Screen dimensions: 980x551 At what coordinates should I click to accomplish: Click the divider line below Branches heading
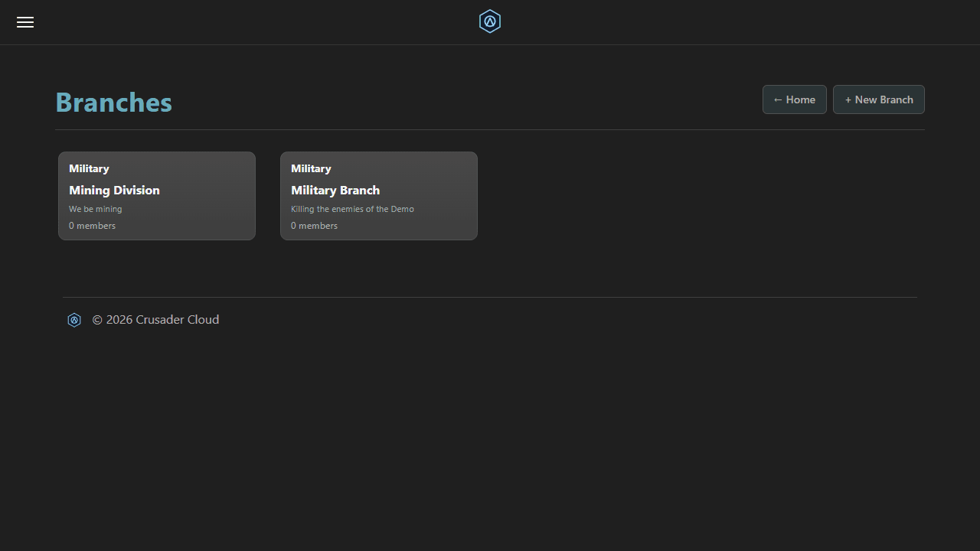tap(490, 130)
